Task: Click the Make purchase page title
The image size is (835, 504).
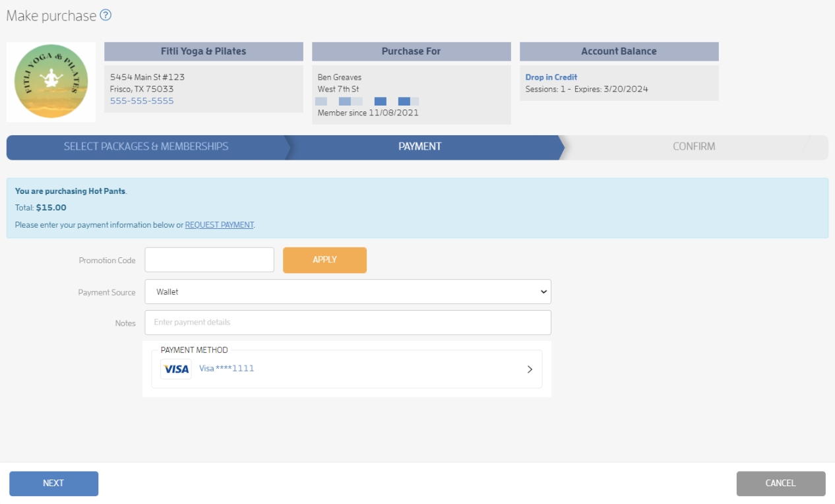Action: tap(51, 16)
